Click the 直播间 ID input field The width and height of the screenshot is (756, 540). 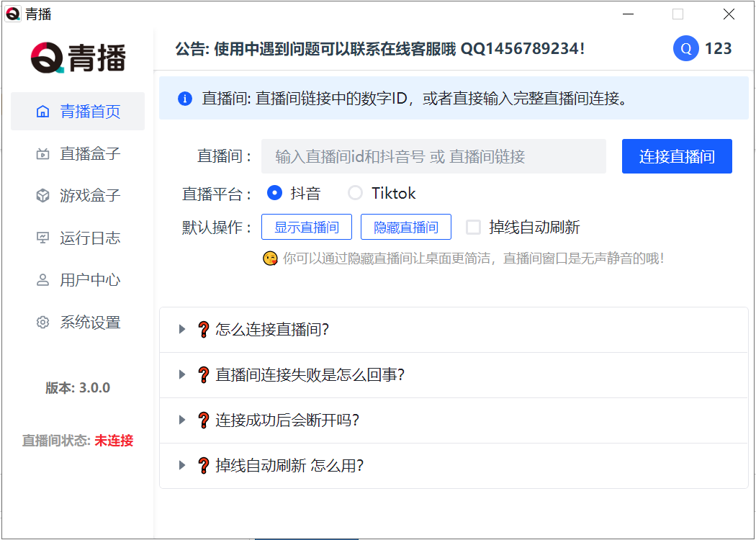[x=432, y=156]
